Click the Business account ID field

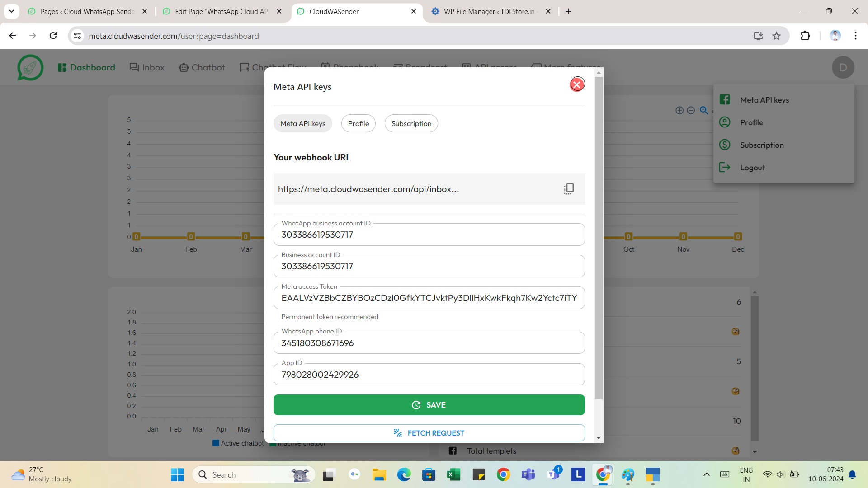click(x=429, y=266)
